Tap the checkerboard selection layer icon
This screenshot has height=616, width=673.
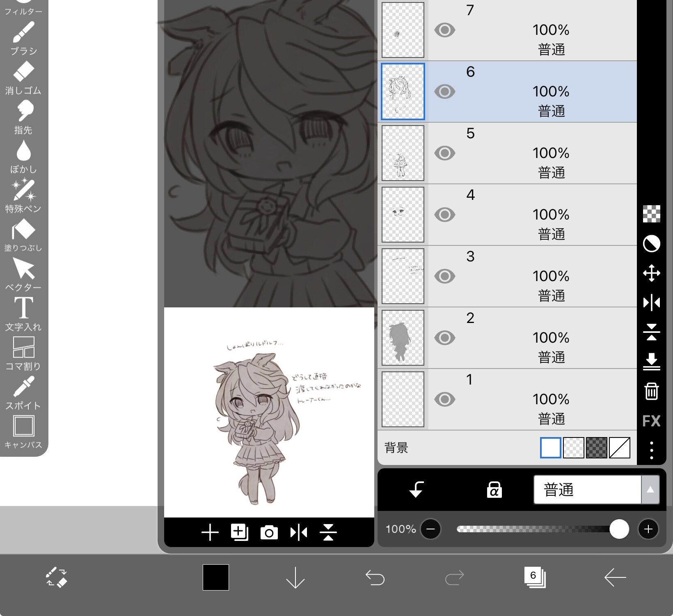pos(652,214)
